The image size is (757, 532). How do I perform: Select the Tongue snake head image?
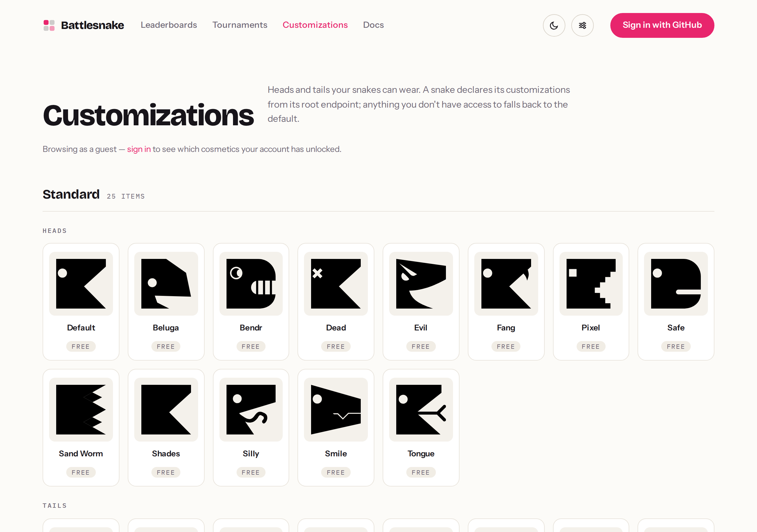tap(421, 409)
